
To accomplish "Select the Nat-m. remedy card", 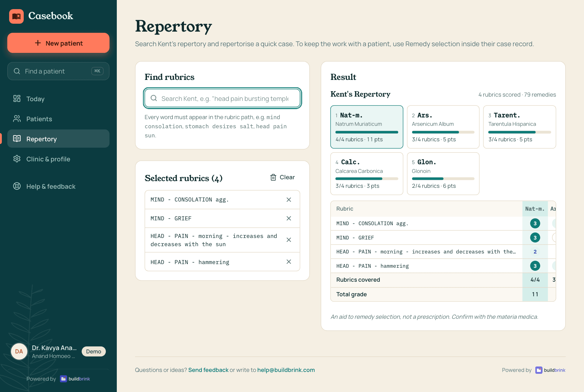I will click(367, 127).
